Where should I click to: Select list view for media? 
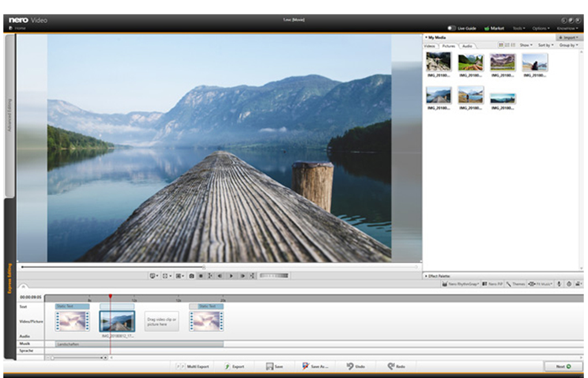pos(507,45)
